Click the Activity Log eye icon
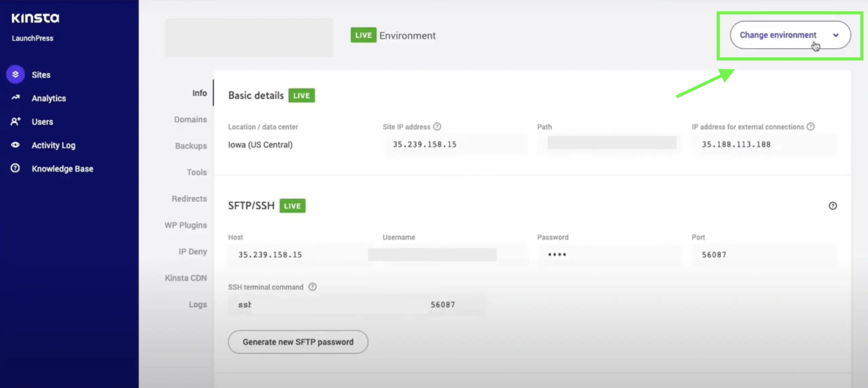The image size is (868, 388). [15, 145]
